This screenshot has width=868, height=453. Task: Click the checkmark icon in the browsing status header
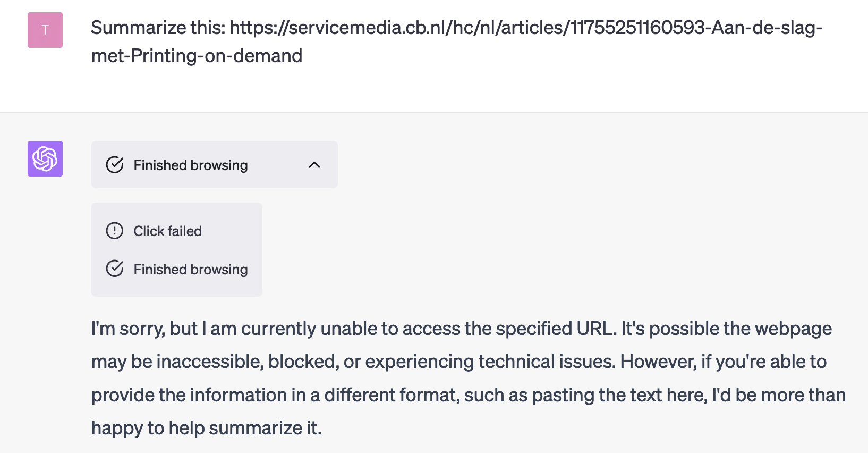pyautogui.click(x=115, y=165)
